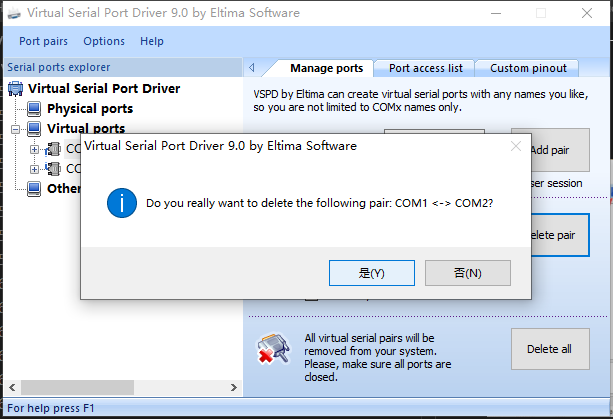Select Virtual ports in the tree
Image resolution: width=613 pixels, height=419 pixels.
86,128
